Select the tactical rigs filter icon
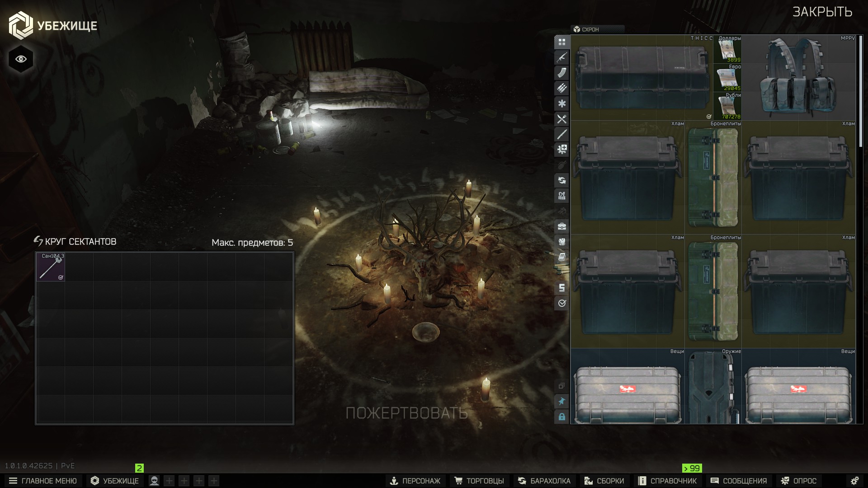Viewport: 868px width, 488px height. coord(561,196)
